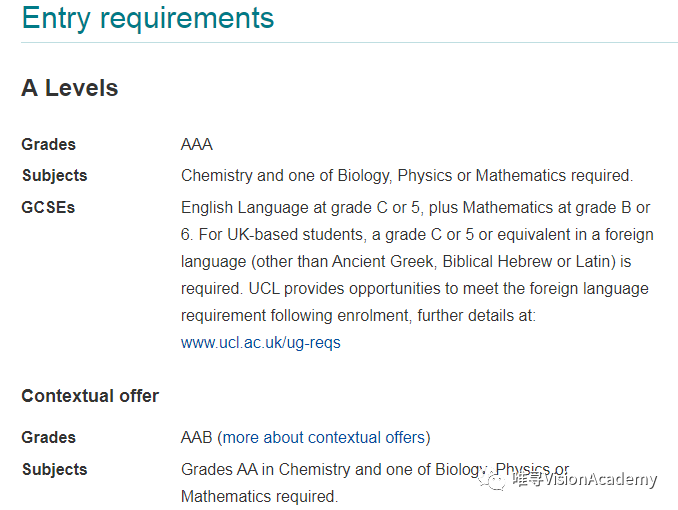Click the more about contextual offers link
The image size is (678, 510).
326,437
